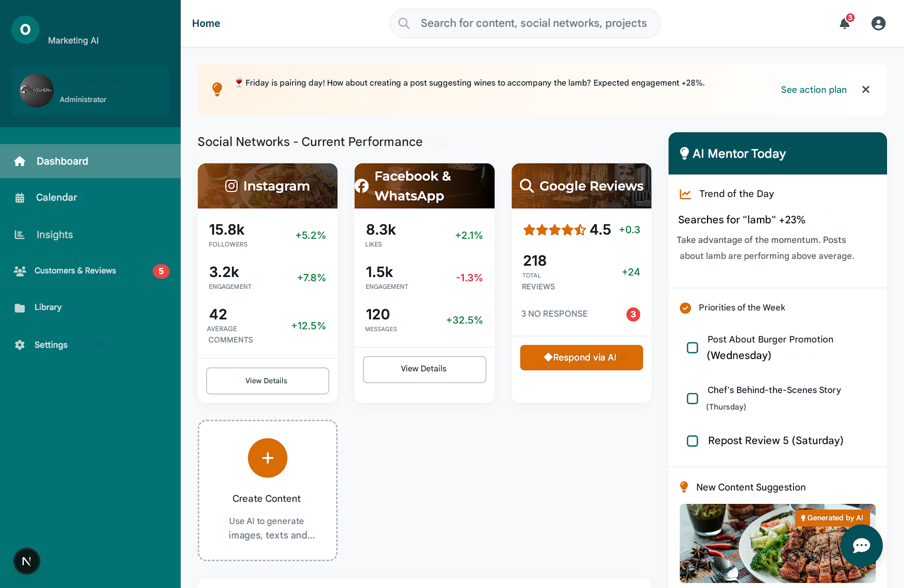
Task: Check Repost Review 5 Saturday priority
Action: 693,441
